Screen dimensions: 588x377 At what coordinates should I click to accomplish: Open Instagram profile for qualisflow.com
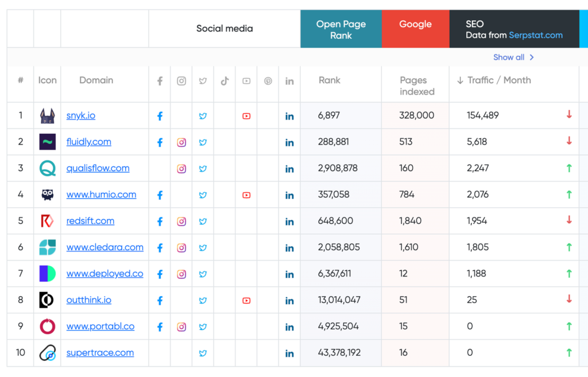181,169
